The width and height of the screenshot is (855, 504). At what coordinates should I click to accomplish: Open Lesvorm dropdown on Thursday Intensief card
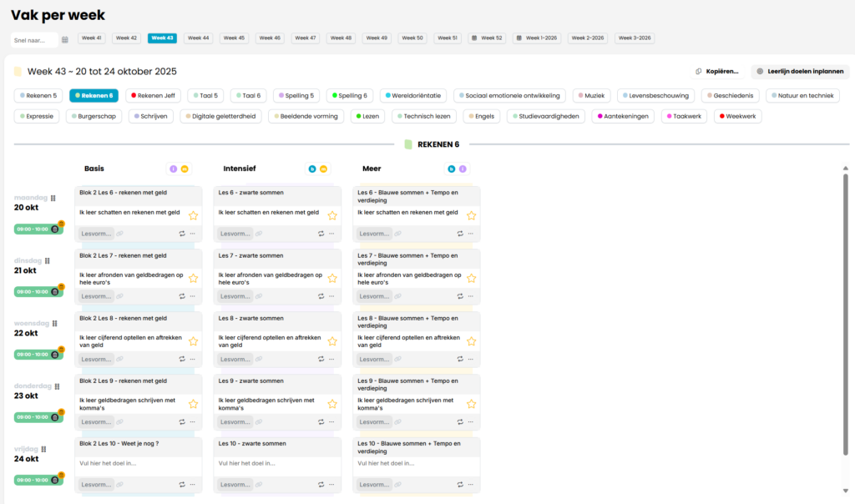click(x=234, y=421)
